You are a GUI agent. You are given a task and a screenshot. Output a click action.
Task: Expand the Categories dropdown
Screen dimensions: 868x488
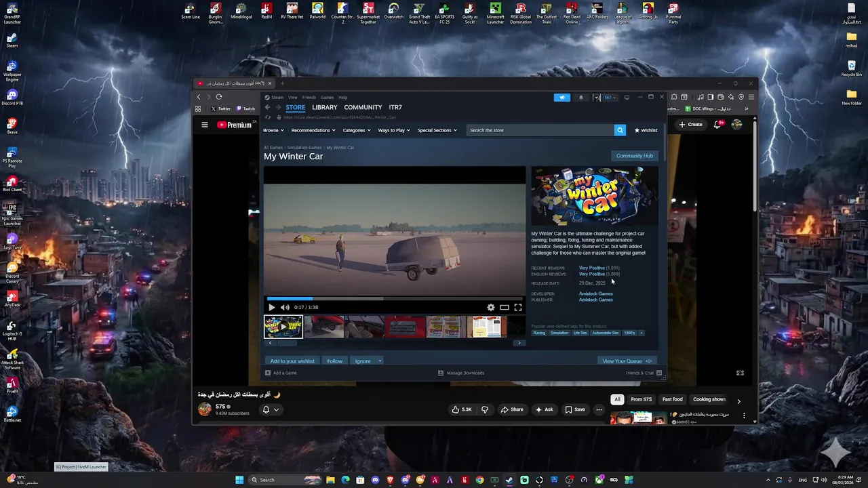pos(357,130)
